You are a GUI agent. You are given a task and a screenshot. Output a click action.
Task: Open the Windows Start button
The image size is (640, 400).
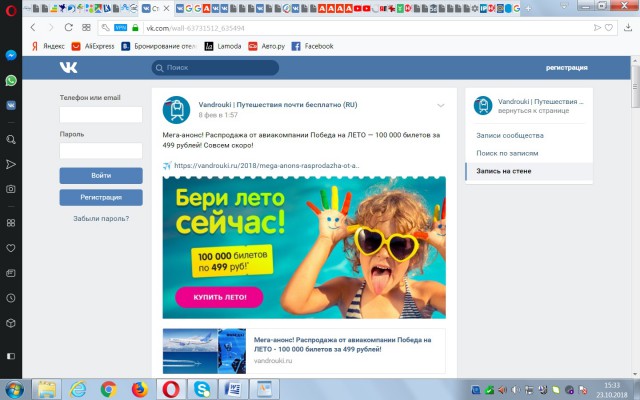click(x=13, y=389)
